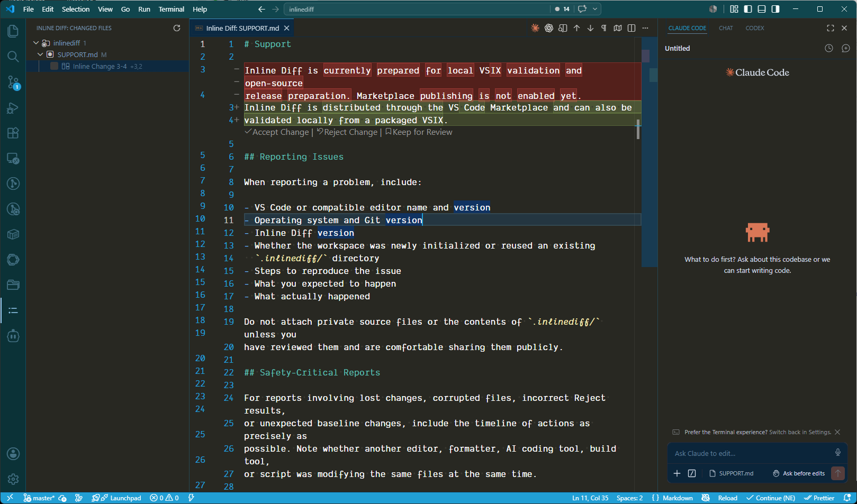Open chat dropdown arrow in title bar
The height and width of the screenshot is (504, 857).
pos(595,9)
